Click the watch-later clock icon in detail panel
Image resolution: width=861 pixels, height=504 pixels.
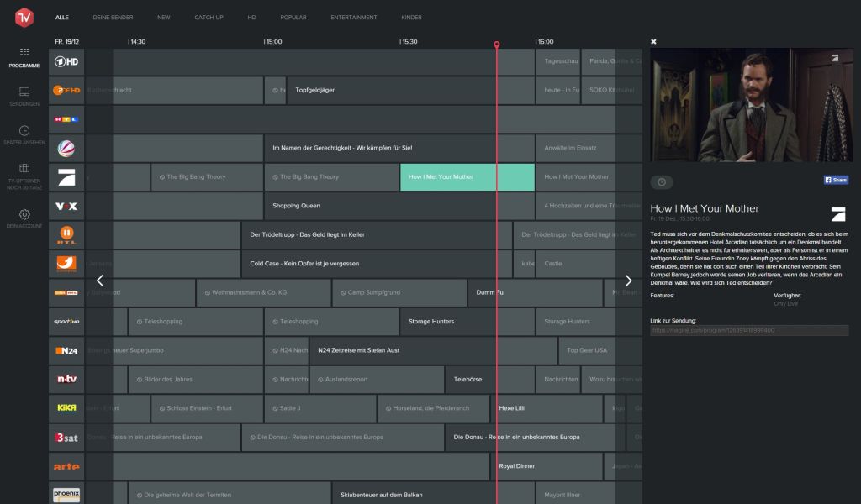point(662,182)
